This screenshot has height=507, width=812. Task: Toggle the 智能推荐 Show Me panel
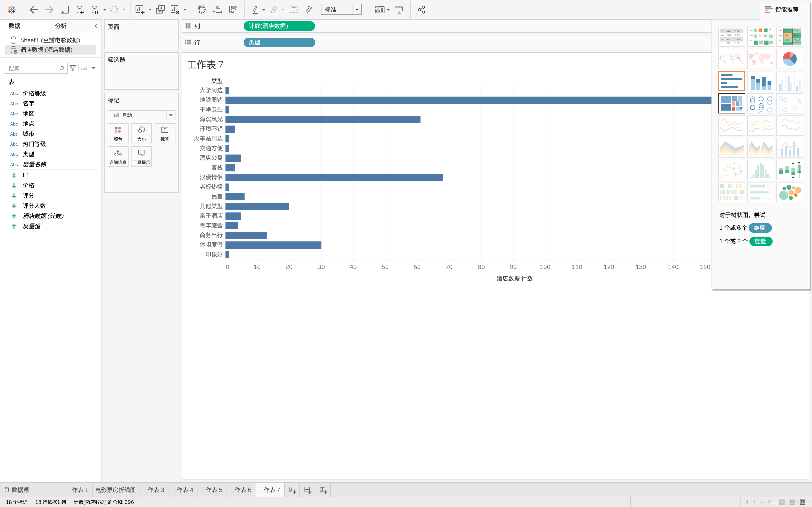(x=782, y=10)
